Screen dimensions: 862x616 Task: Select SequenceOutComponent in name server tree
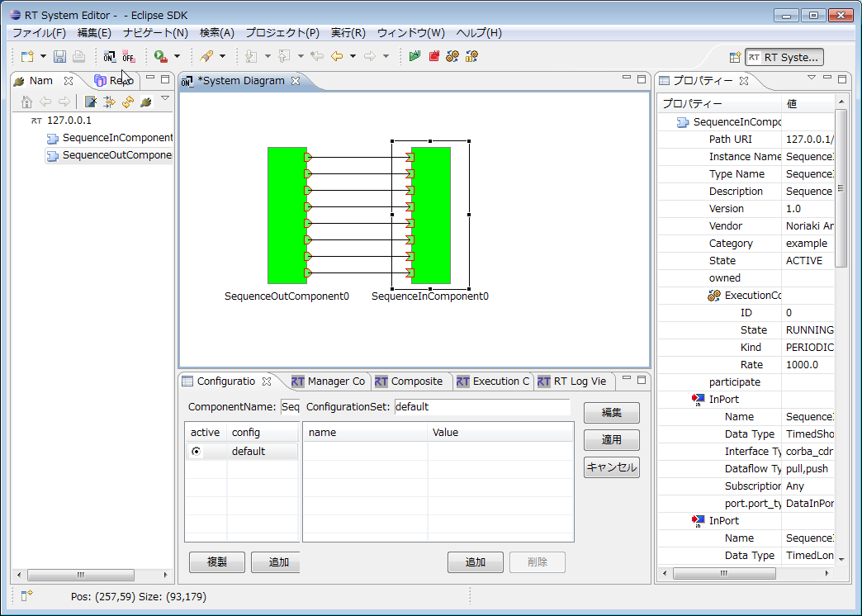[x=109, y=155]
